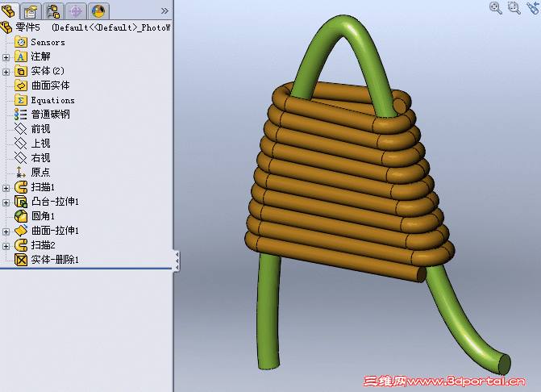The width and height of the screenshot is (541, 392).
Task: Select the 零件5 part root node
Action: (86, 27)
